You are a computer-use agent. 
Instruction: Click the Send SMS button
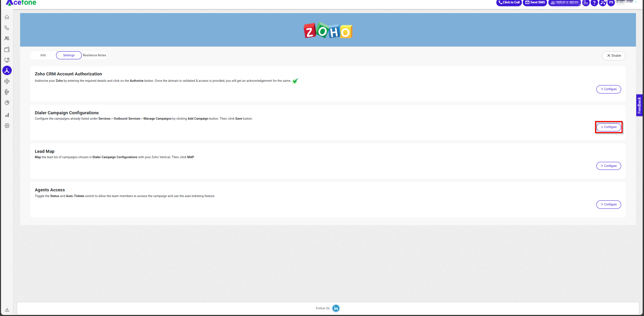click(x=535, y=3)
